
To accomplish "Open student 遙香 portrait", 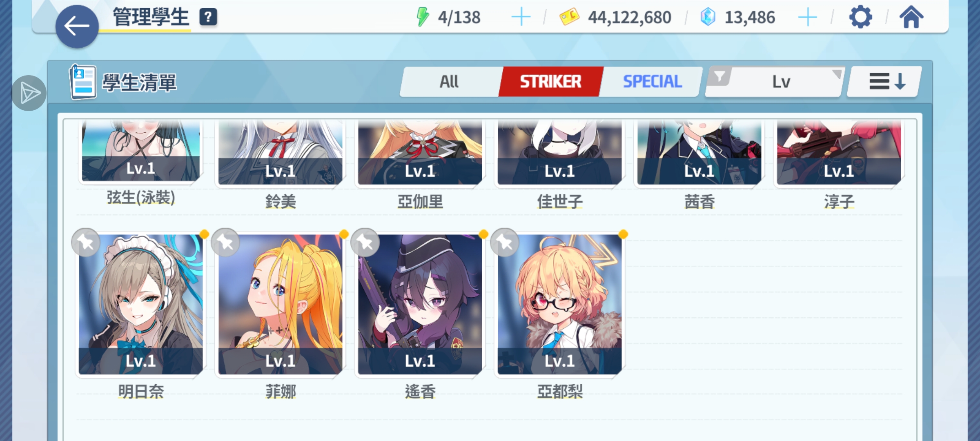I will coord(420,304).
